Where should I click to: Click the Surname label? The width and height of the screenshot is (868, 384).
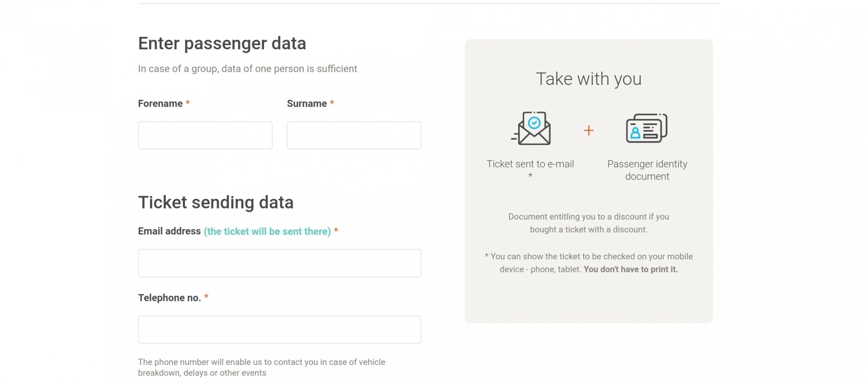[x=307, y=103]
